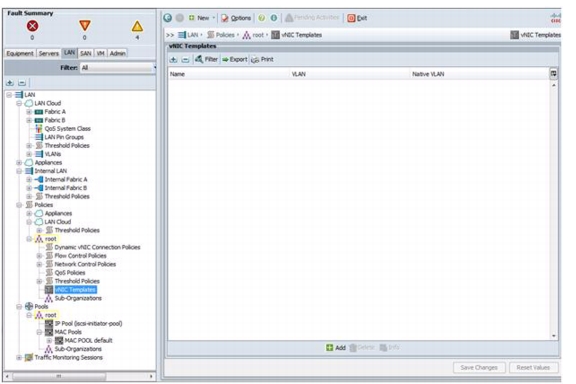Image resolution: width=576 pixels, height=384 pixels.
Task: Click the forward navigation circle icon
Action: (x=180, y=18)
